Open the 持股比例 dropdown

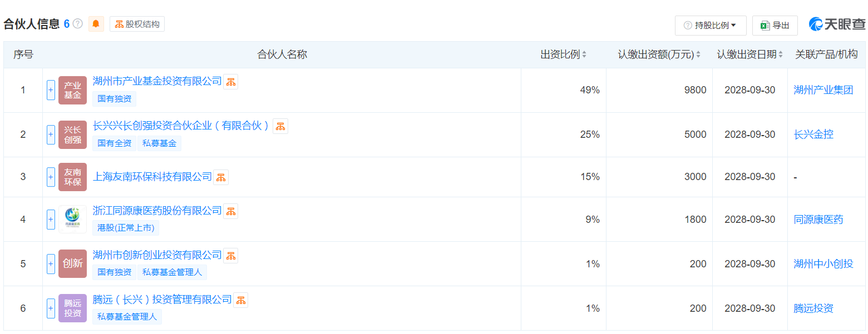pos(711,26)
